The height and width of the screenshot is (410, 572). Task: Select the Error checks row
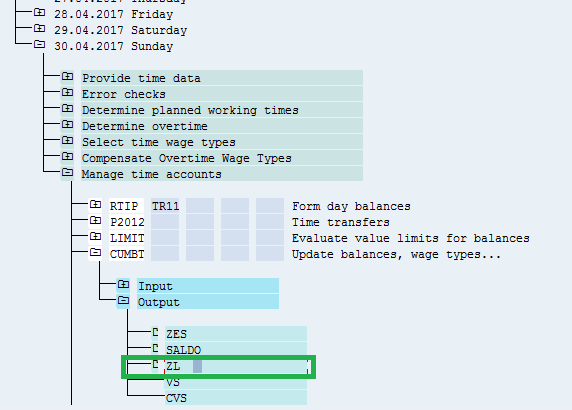coord(222,94)
